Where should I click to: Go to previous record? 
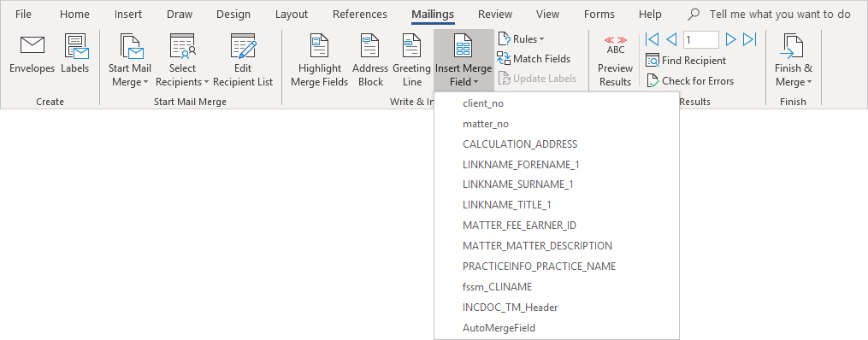[671, 39]
